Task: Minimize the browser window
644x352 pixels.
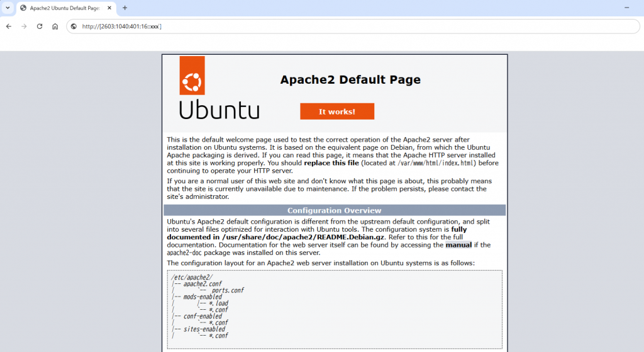Action: pos(627,8)
